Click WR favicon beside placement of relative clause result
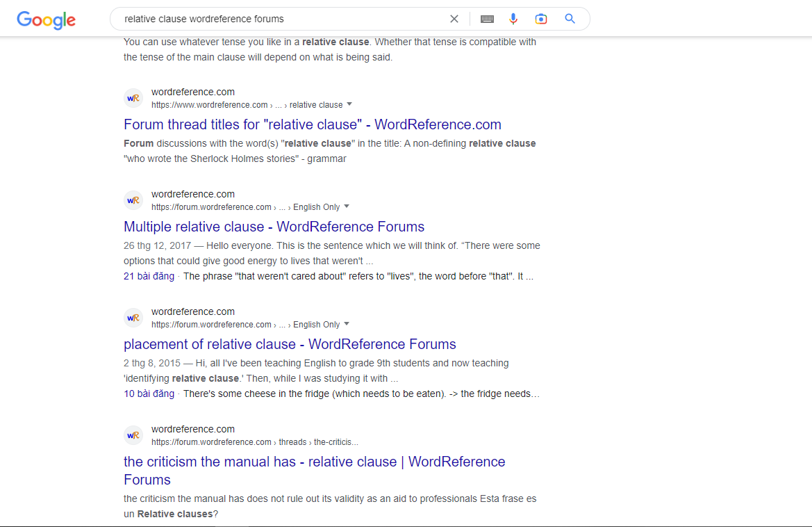Screen dimensions: 812x527 pos(133,318)
